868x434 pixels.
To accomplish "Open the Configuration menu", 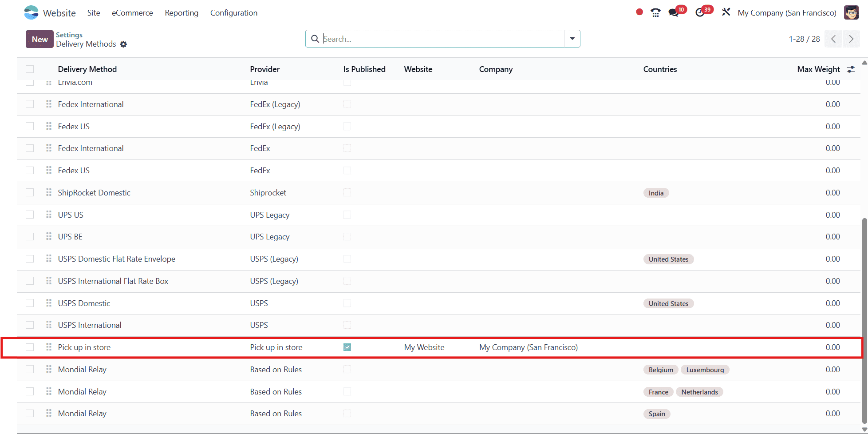I will (234, 13).
